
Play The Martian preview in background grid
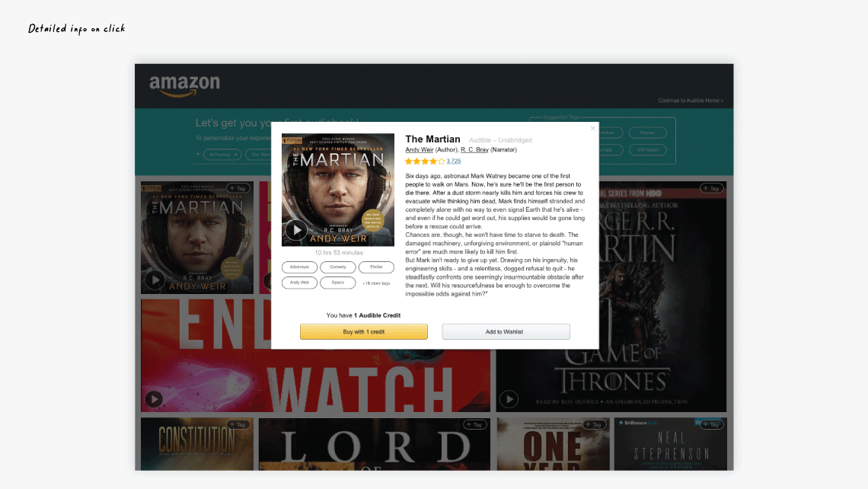(155, 280)
